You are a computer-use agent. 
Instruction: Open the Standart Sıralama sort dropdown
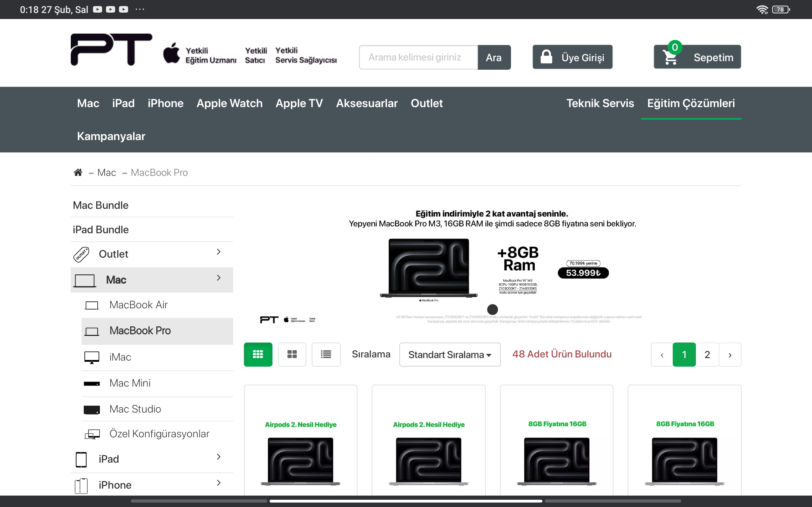450,355
